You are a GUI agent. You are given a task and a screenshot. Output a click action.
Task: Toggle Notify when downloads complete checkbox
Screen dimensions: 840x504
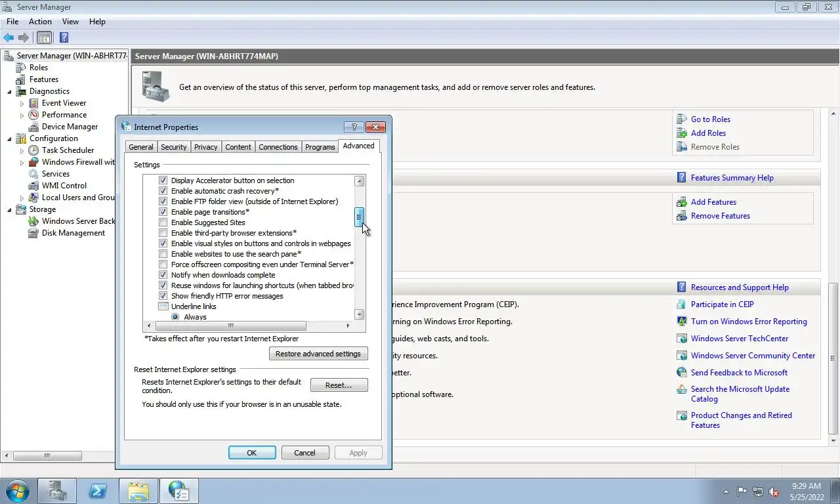(x=163, y=275)
